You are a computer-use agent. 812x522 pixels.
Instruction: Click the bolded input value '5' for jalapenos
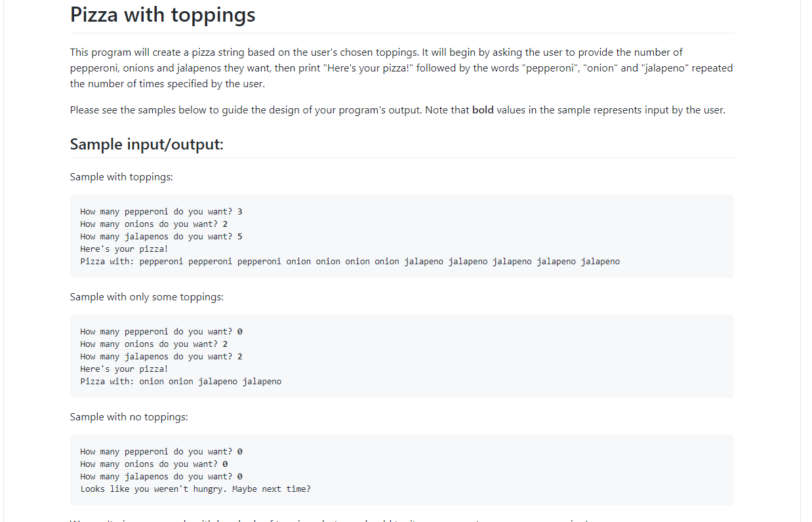241,236
